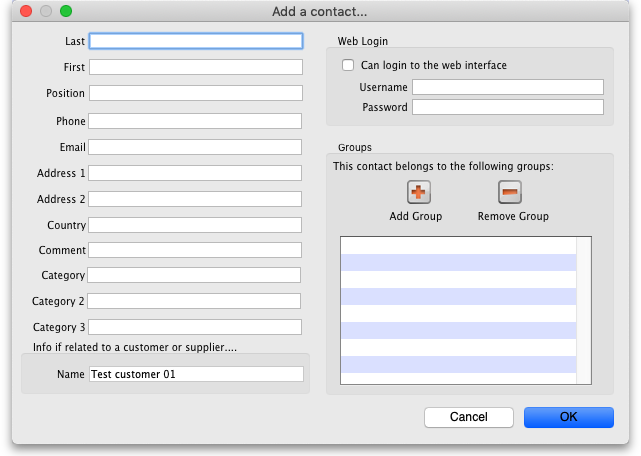Click into the Phone field
The height and width of the screenshot is (456, 641).
pyautogui.click(x=195, y=121)
